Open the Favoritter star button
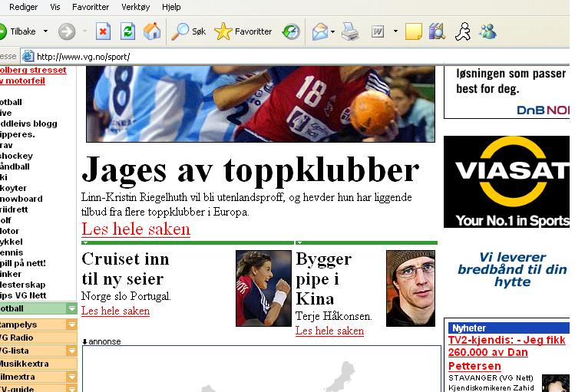This screenshot has height=392, width=575. tap(243, 31)
